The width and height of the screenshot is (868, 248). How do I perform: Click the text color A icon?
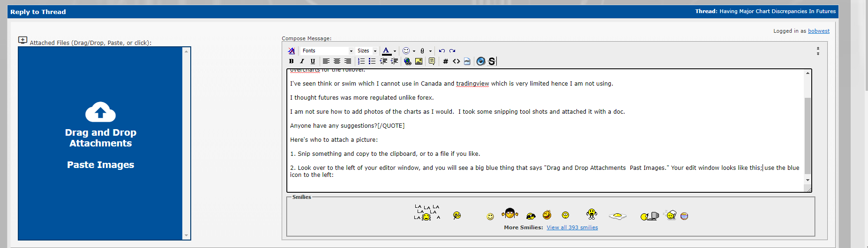point(386,51)
